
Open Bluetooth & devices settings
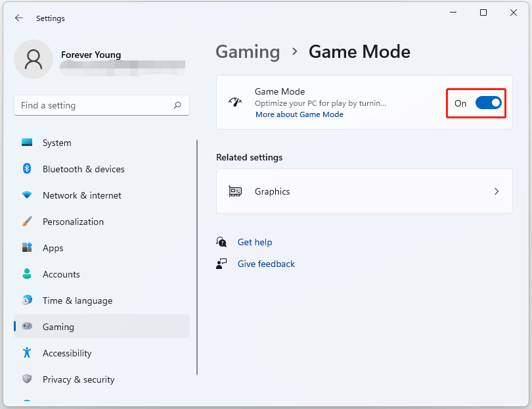[27, 169]
